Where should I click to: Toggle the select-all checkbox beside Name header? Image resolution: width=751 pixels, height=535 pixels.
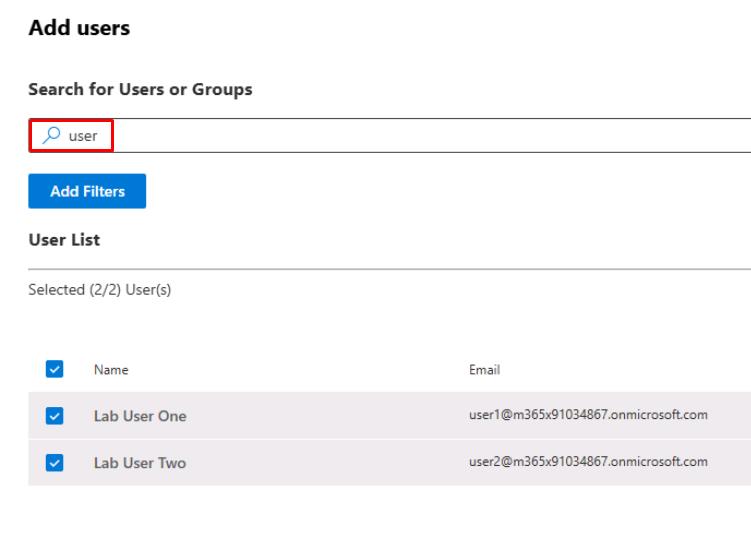pyautogui.click(x=55, y=370)
